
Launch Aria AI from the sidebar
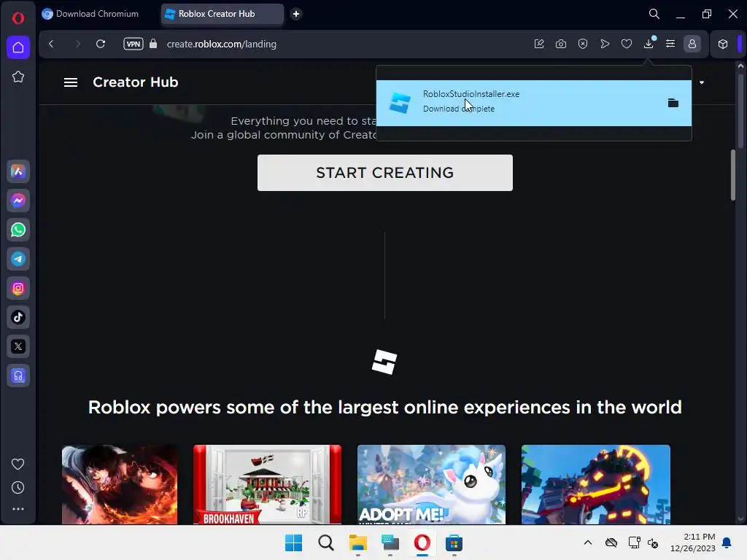[x=18, y=171]
